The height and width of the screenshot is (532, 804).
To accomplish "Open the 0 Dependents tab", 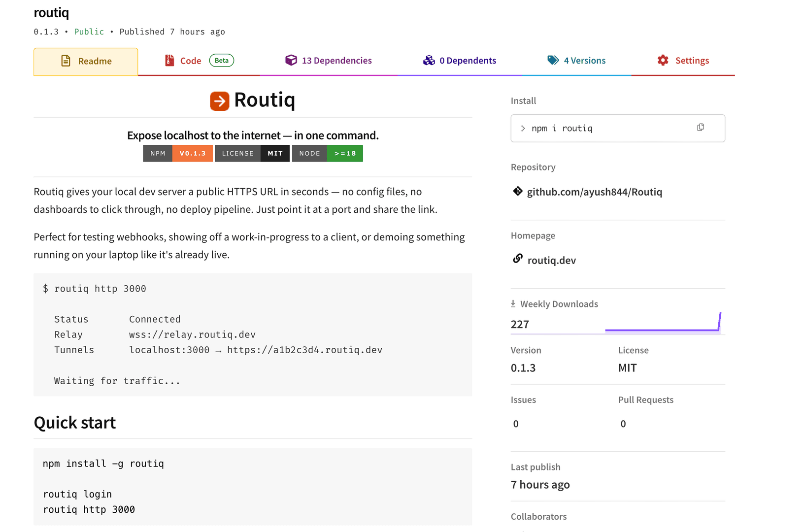I will [460, 61].
